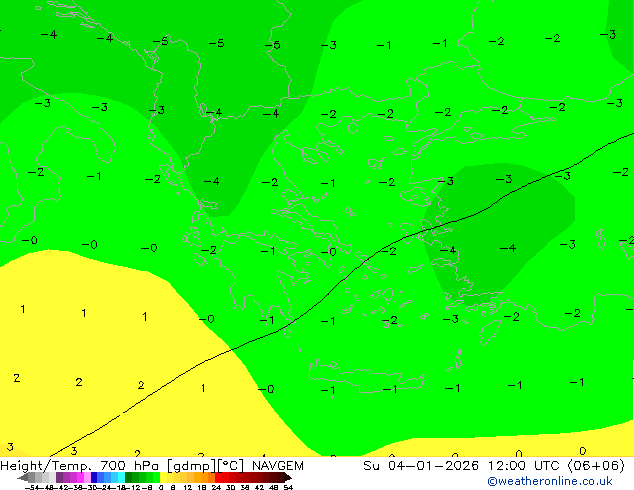The image size is (634, 490).
Task: Click the "-42" label under the legend
Action: (63, 487)
